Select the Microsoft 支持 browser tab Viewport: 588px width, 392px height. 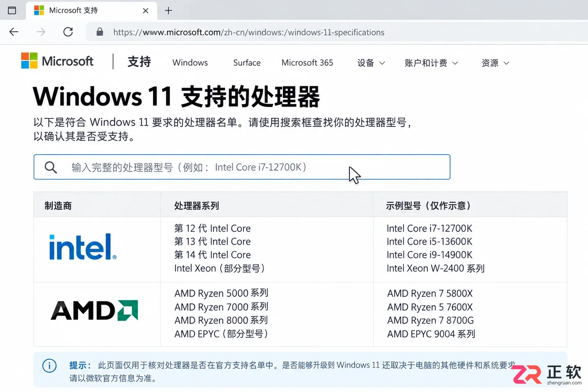click(x=92, y=11)
